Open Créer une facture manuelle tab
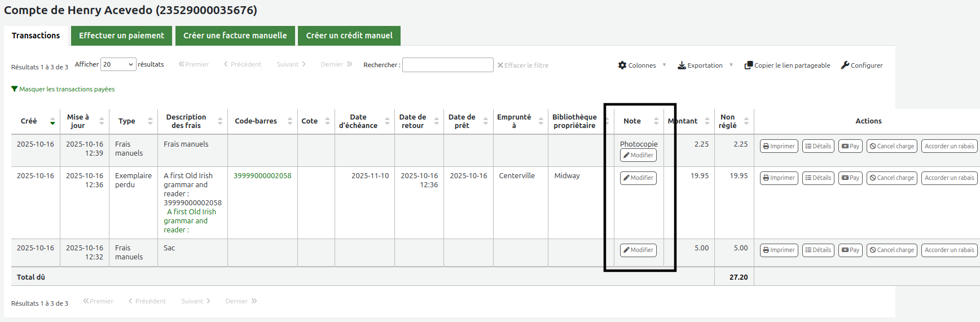This screenshot has width=980, height=322. click(235, 36)
